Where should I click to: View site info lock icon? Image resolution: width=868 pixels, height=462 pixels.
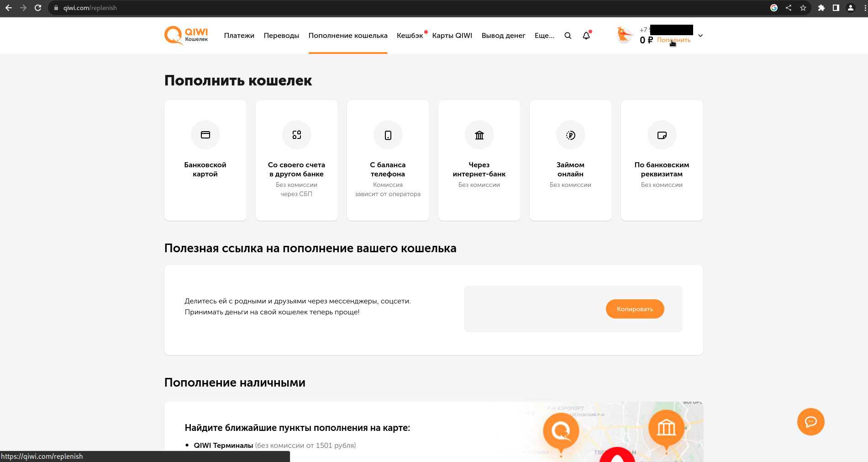pyautogui.click(x=56, y=8)
